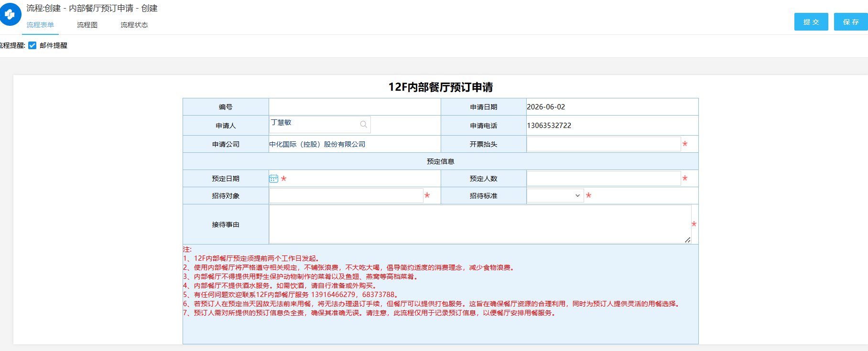Toggle the 邮件提醒 checkbox
This screenshot has width=868, height=351.
[x=33, y=45]
